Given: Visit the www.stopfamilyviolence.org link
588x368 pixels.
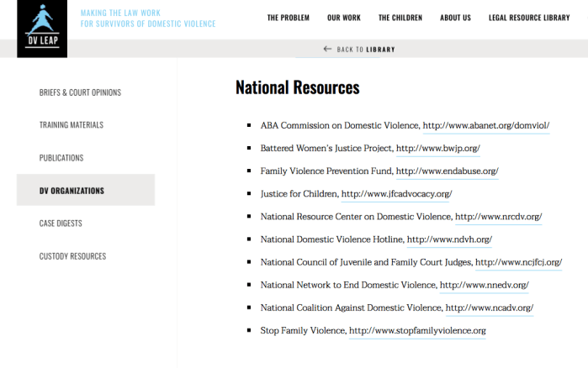Looking at the screenshot, I should tap(417, 331).
